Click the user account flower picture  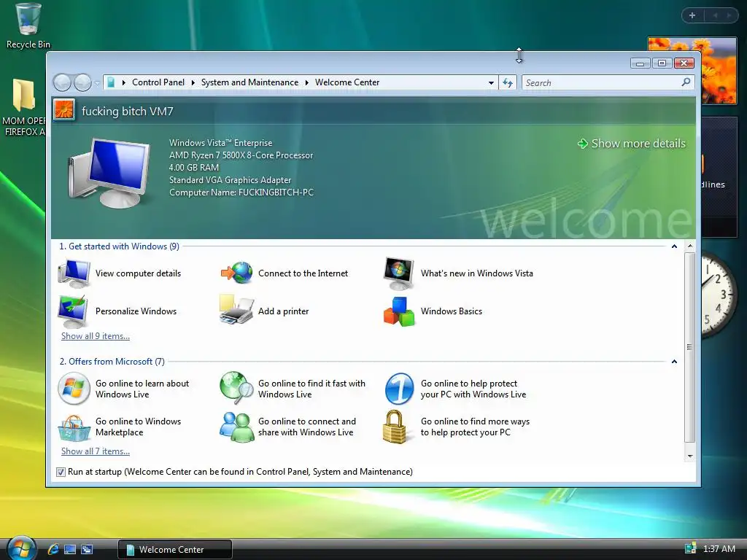64,110
